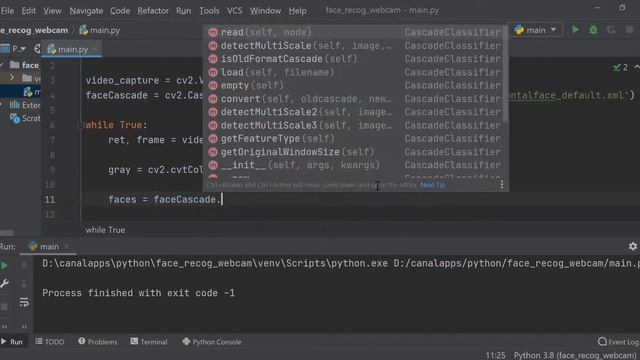The width and height of the screenshot is (640, 360).
Task: Click the wrench icon in Run panel
Action: (4, 283)
